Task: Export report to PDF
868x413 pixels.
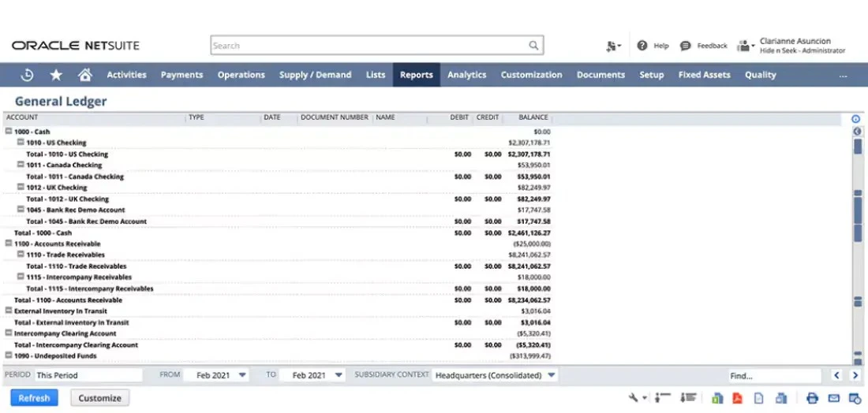Action: (x=737, y=397)
